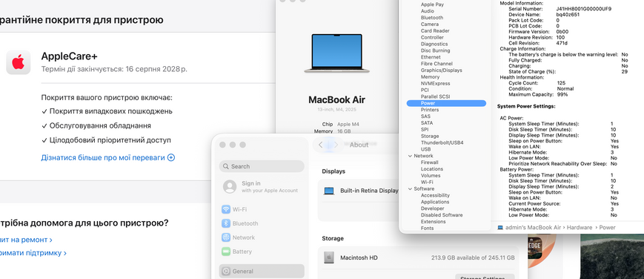Select SATA in System Information list
This screenshot has height=279, width=644.
click(x=427, y=123)
